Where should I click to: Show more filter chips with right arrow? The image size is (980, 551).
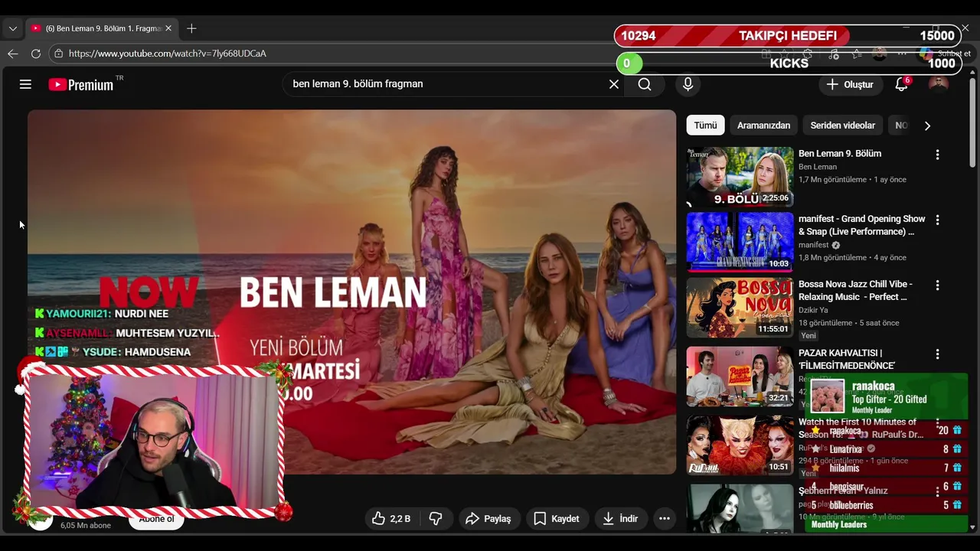click(927, 126)
